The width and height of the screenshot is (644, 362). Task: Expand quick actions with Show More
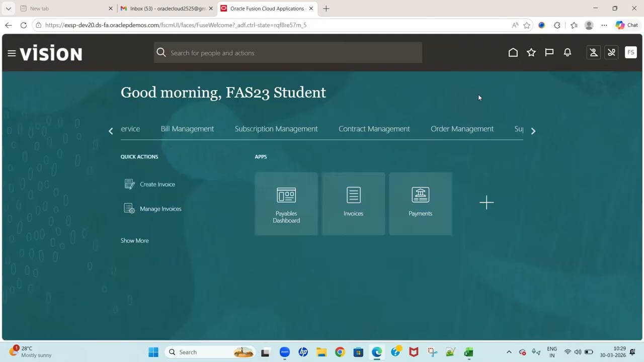(134, 241)
